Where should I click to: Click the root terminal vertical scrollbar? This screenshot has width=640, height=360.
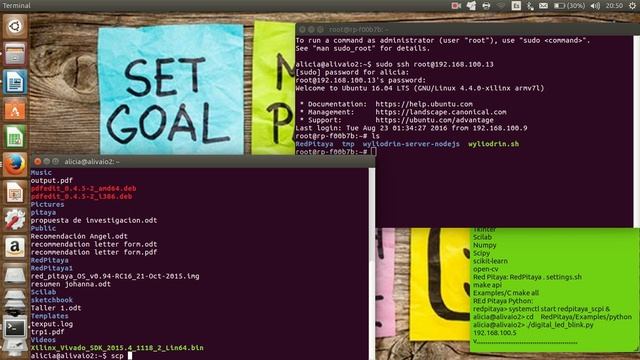pos(637,131)
